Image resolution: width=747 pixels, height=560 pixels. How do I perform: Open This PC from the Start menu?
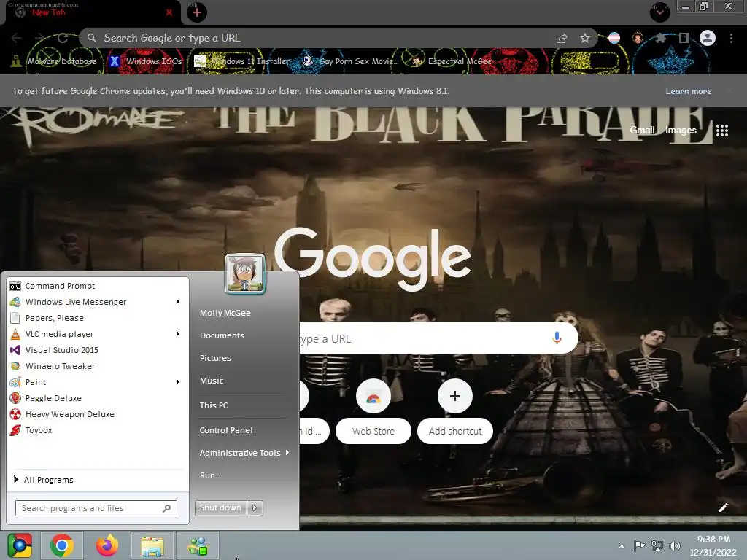(x=214, y=405)
